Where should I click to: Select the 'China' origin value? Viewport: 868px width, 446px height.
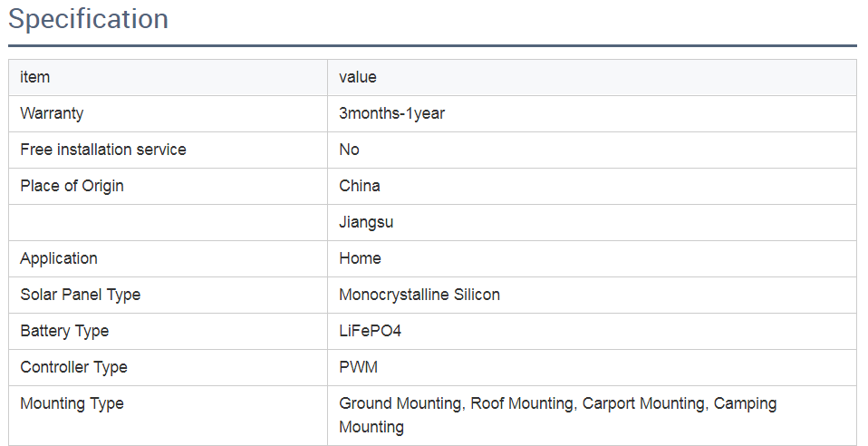(360, 186)
